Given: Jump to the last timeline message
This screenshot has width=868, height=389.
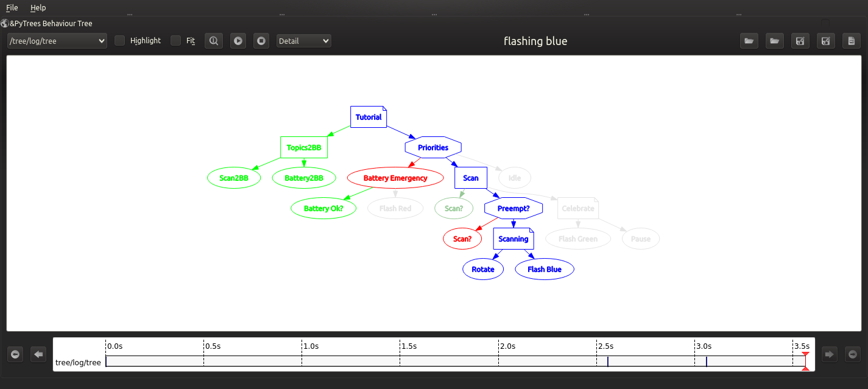Looking at the screenshot, I should click(852, 354).
